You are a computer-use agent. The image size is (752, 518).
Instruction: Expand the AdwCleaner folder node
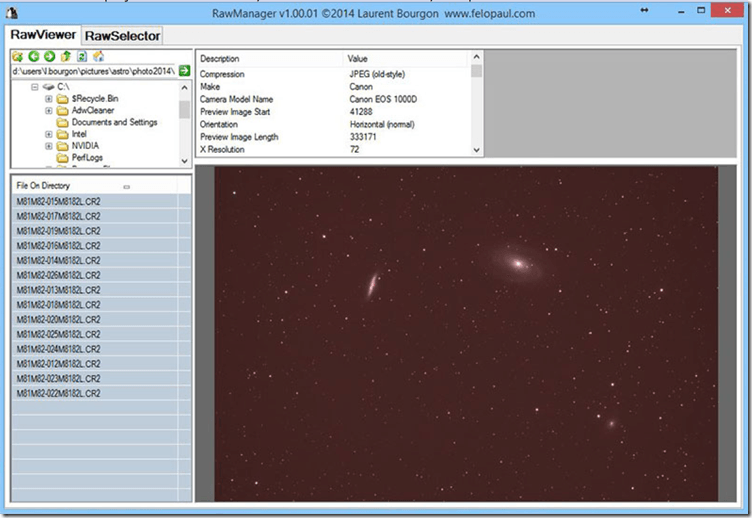point(48,110)
